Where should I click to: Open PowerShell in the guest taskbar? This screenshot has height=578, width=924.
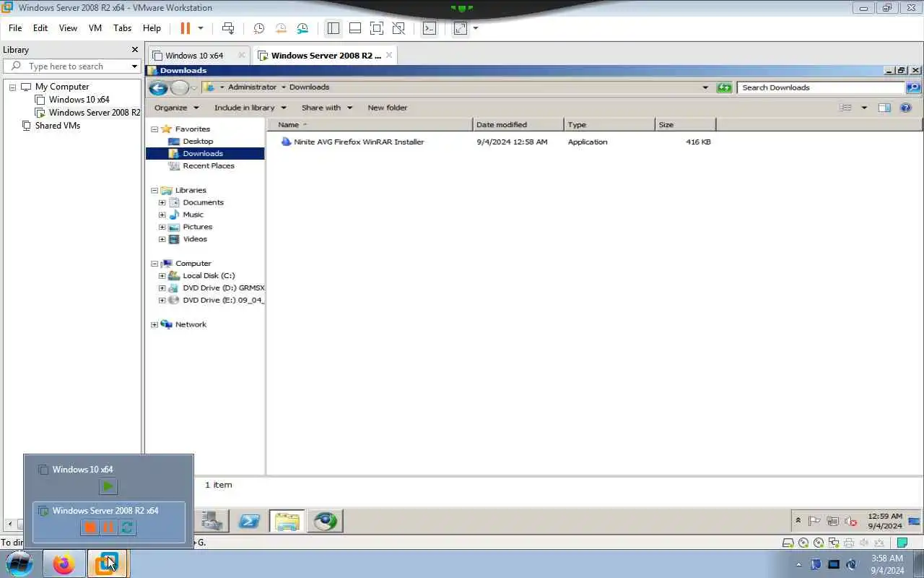point(249,521)
